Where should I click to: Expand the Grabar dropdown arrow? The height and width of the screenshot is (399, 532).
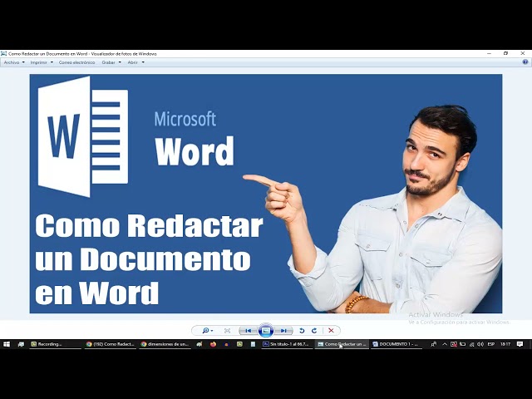(x=120, y=62)
